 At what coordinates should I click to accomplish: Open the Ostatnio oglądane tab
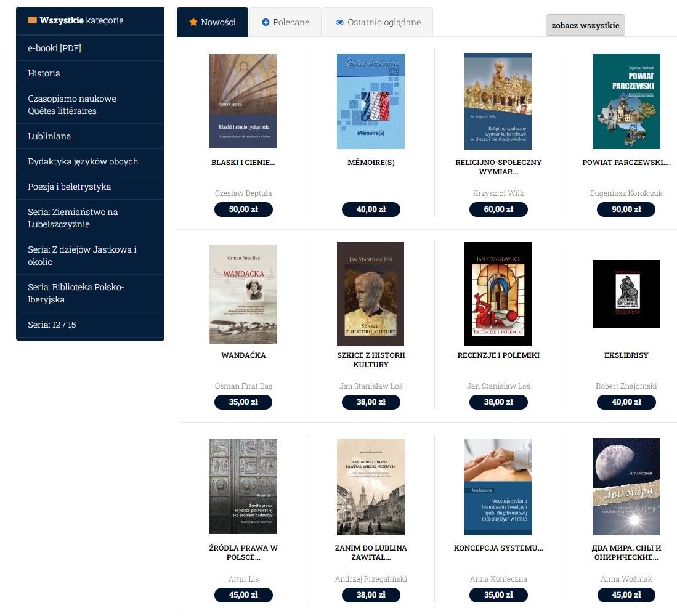[378, 22]
